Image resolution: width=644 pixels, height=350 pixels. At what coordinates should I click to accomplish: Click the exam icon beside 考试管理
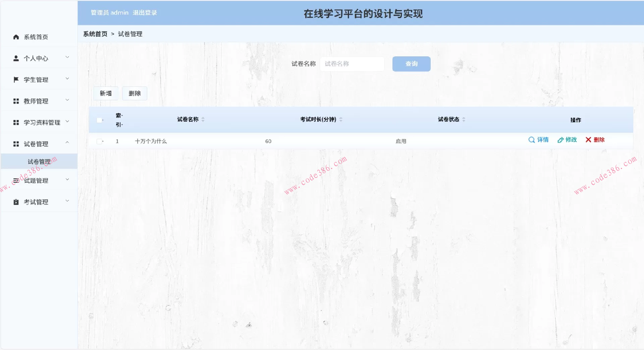pyautogui.click(x=15, y=201)
